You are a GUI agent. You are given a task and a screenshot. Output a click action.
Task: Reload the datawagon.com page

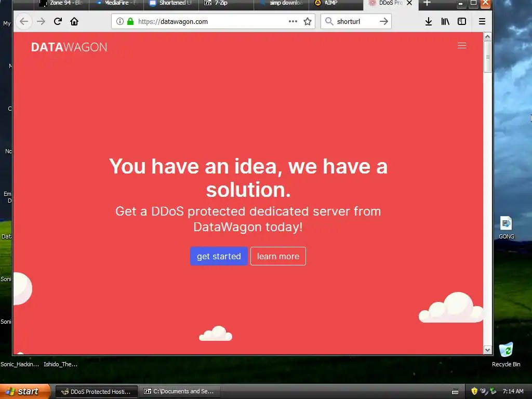(58, 22)
